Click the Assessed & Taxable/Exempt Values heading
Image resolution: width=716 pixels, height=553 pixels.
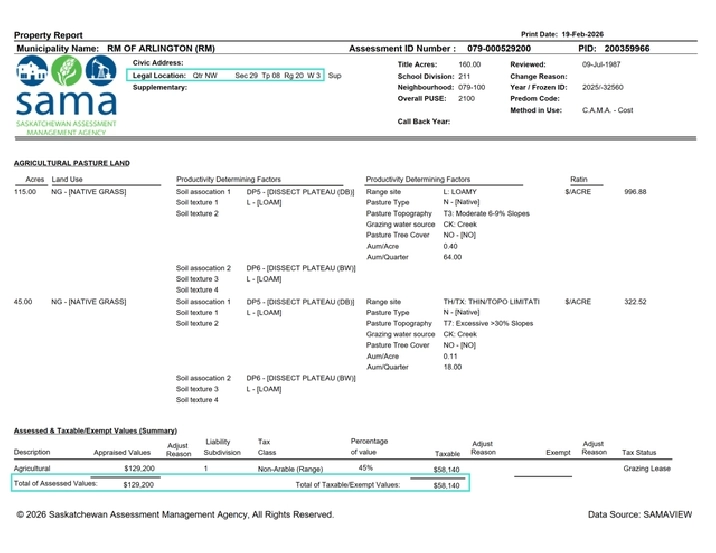tap(95, 429)
